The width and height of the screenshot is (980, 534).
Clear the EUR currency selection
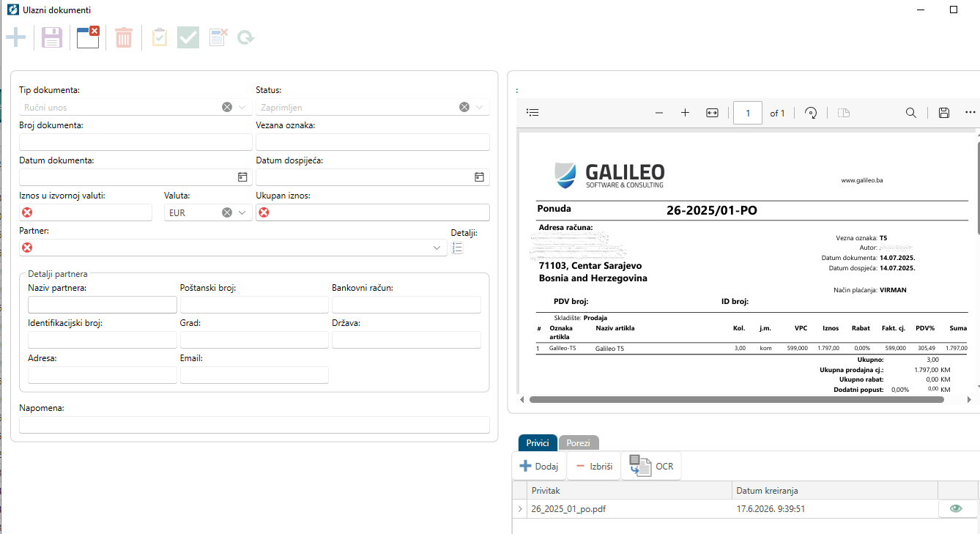227,212
